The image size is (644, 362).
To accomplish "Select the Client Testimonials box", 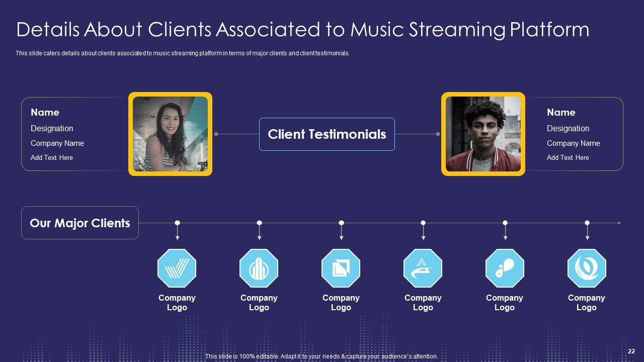I will pos(327,134).
